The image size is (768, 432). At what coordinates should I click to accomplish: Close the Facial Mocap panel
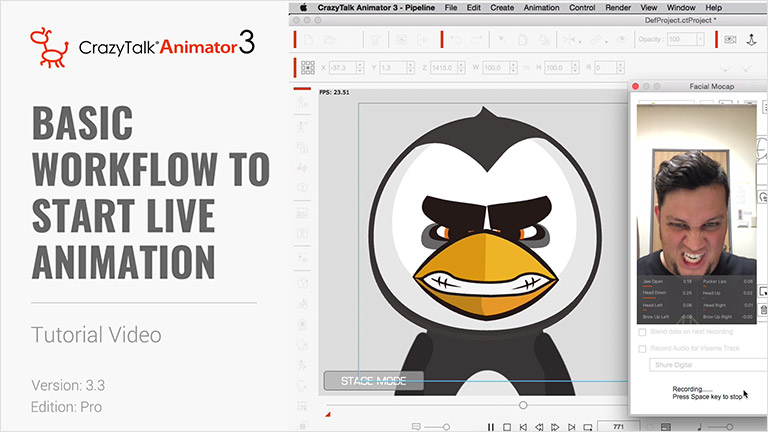tap(635, 86)
